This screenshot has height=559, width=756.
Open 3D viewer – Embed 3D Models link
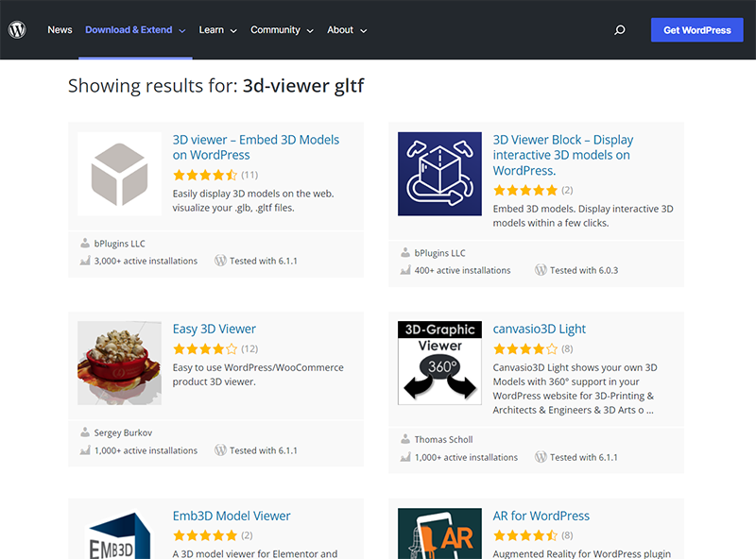256,147
